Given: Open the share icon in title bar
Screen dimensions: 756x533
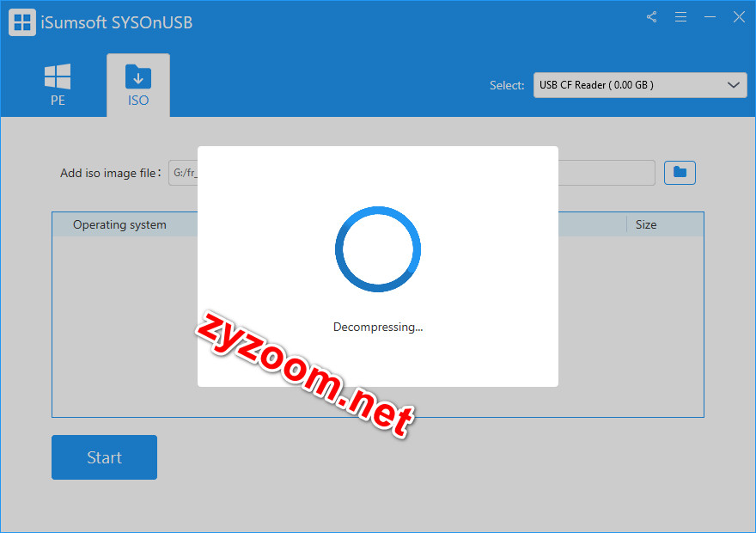Looking at the screenshot, I should click(652, 17).
